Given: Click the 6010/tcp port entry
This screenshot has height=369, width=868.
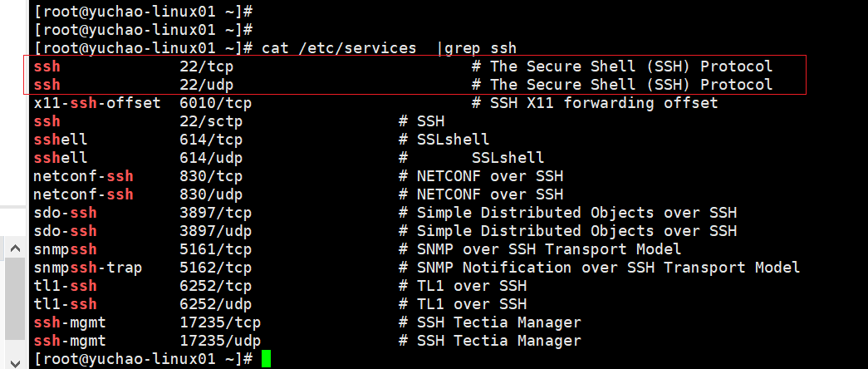Looking at the screenshot, I should 215,103.
